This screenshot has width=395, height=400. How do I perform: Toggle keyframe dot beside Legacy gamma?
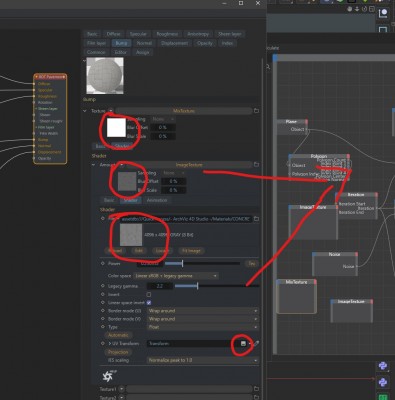tap(103, 286)
